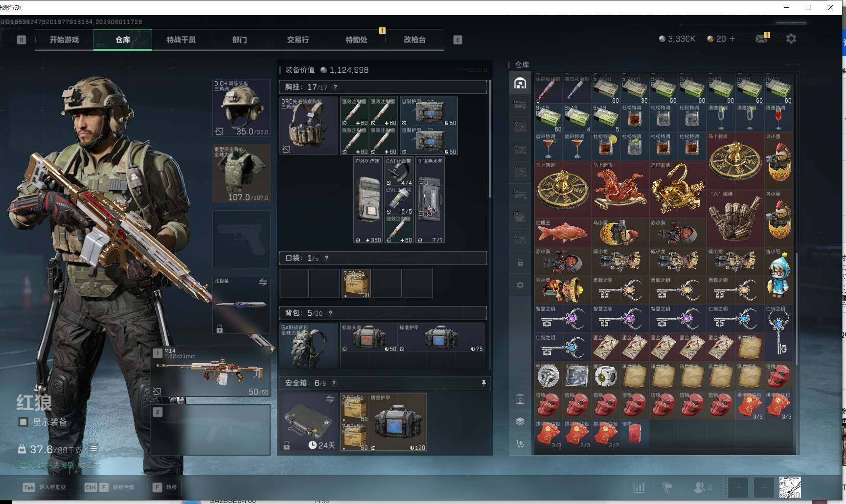The image size is (846, 504).
Task: Open the 部门 tab
Action: coord(239,40)
